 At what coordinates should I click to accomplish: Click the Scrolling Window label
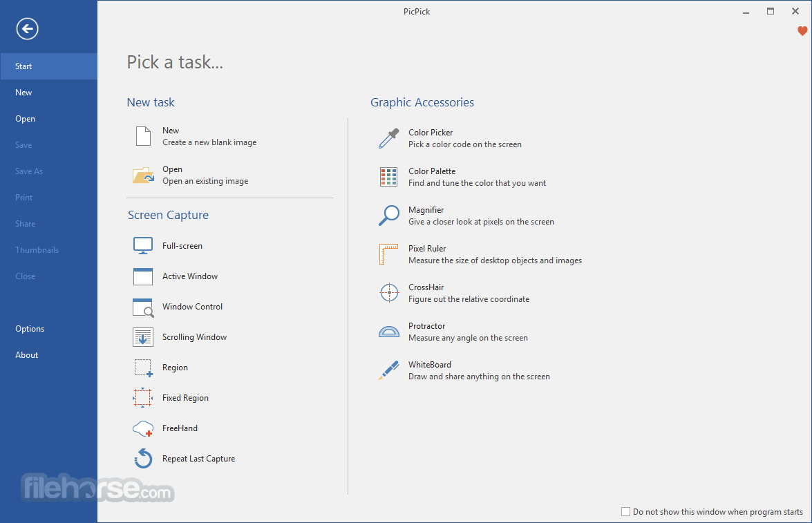tap(194, 337)
